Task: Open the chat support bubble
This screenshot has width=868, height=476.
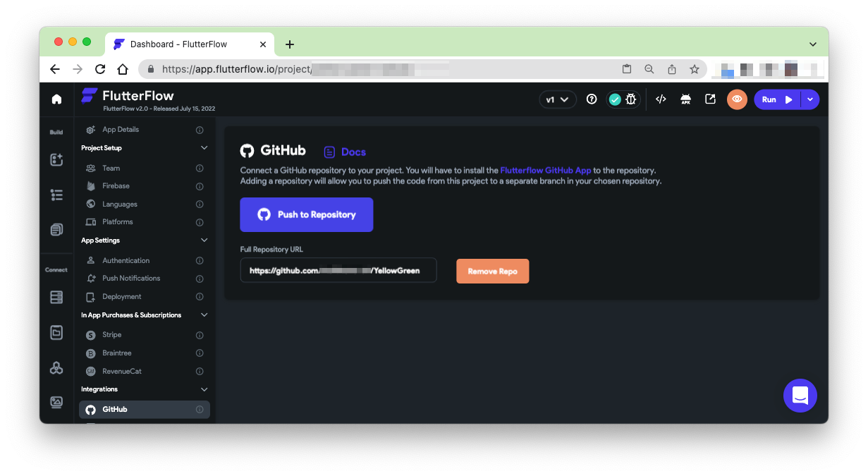Action: [x=800, y=396]
